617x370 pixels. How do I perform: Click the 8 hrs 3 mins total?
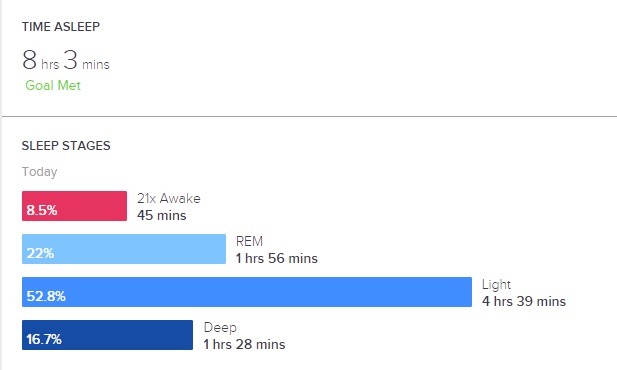(66, 61)
